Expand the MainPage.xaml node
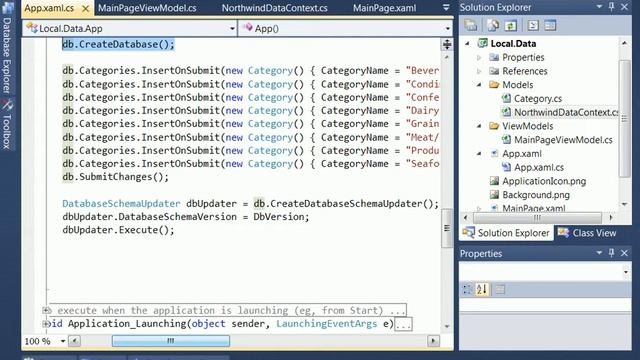This screenshot has width=640, height=360. [480, 208]
